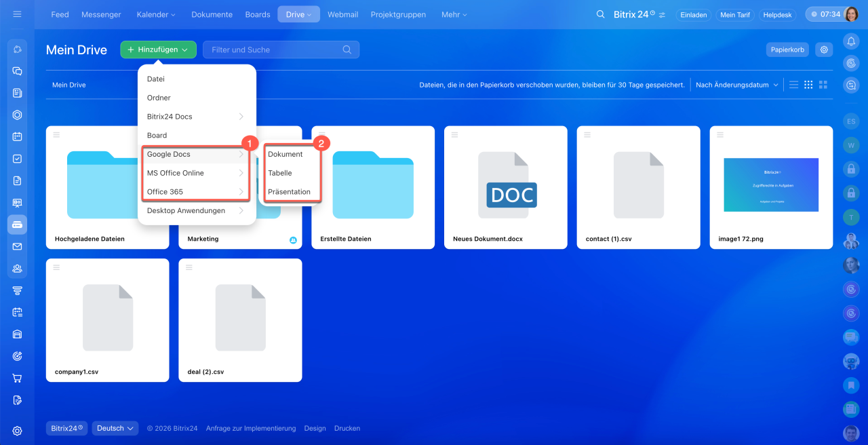Click the Design footer link
The width and height of the screenshot is (868, 445).
coord(315,428)
